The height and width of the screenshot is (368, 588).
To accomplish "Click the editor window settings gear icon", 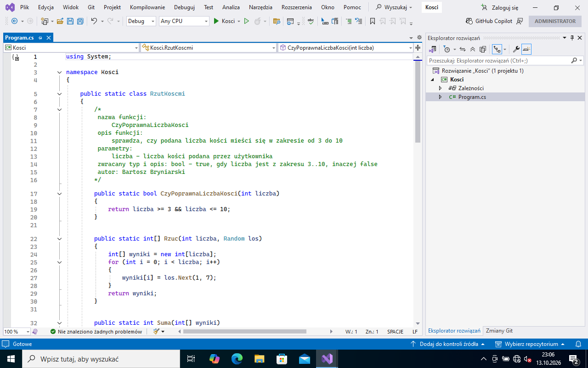I will click(419, 38).
